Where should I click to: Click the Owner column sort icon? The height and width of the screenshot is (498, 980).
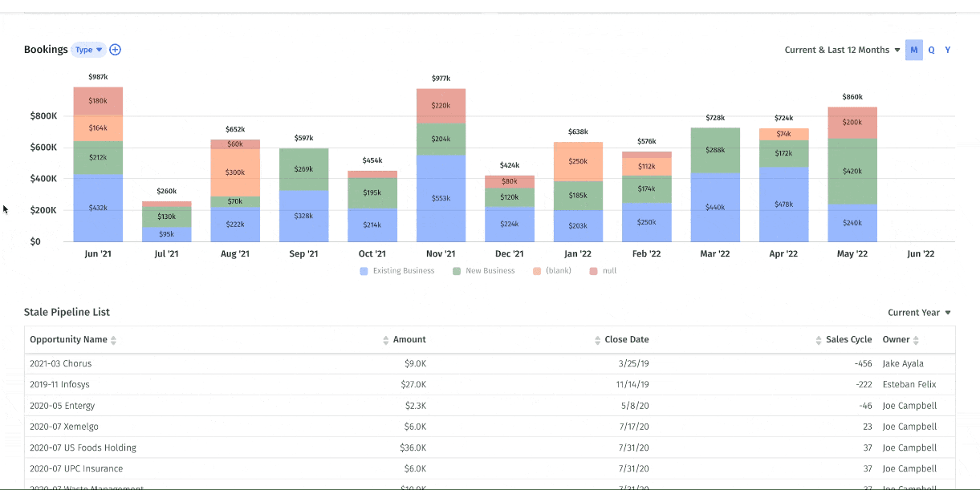(x=917, y=340)
